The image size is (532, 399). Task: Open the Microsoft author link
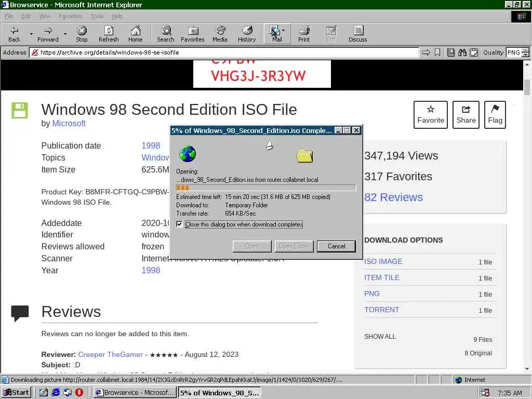coord(69,124)
